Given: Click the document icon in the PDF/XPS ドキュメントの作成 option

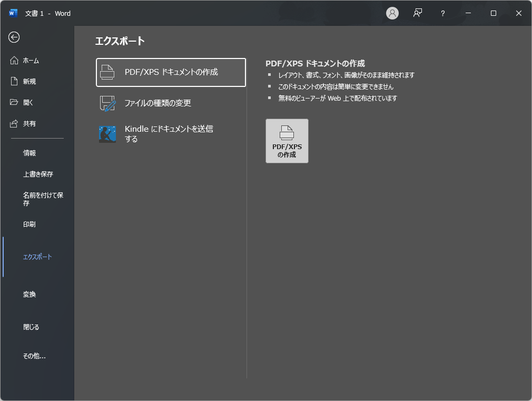Looking at the screenshot, I should click(107, 72).
